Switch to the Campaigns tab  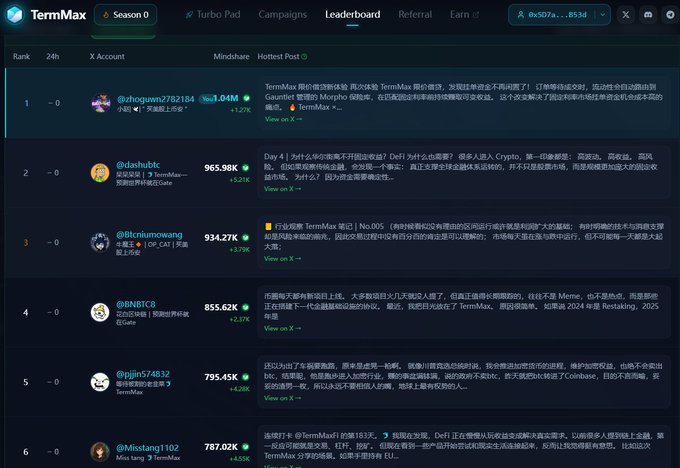(x=282, y=14)
